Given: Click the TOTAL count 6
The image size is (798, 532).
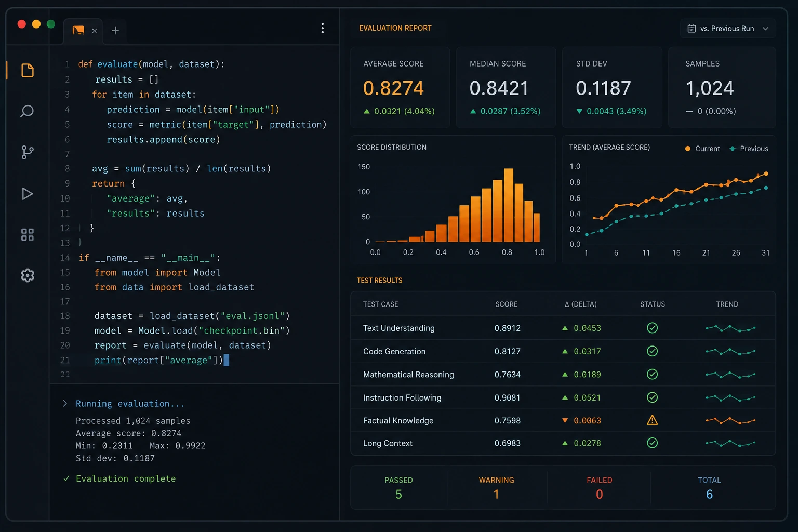Looking at the screenshot, I should [709, 495].
